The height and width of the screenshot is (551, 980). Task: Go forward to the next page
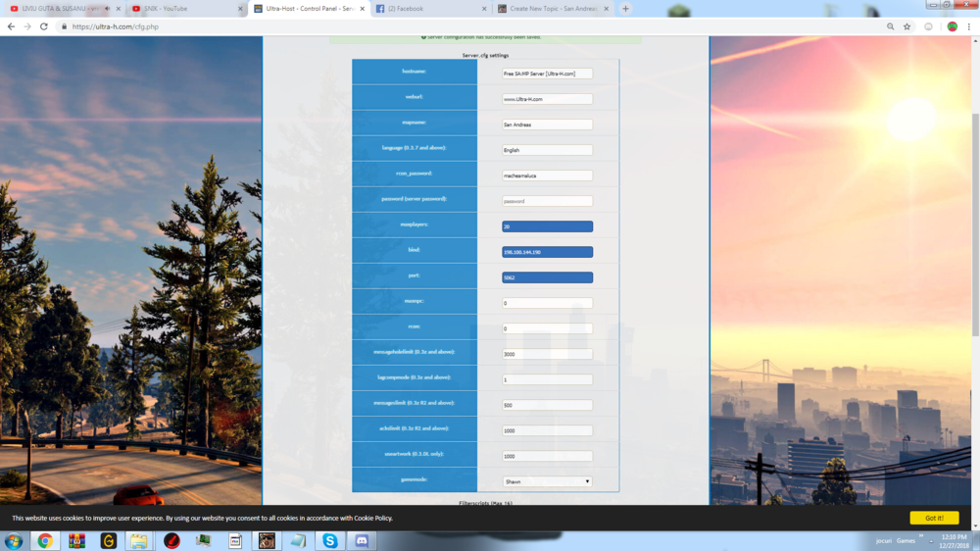[26, 26]
